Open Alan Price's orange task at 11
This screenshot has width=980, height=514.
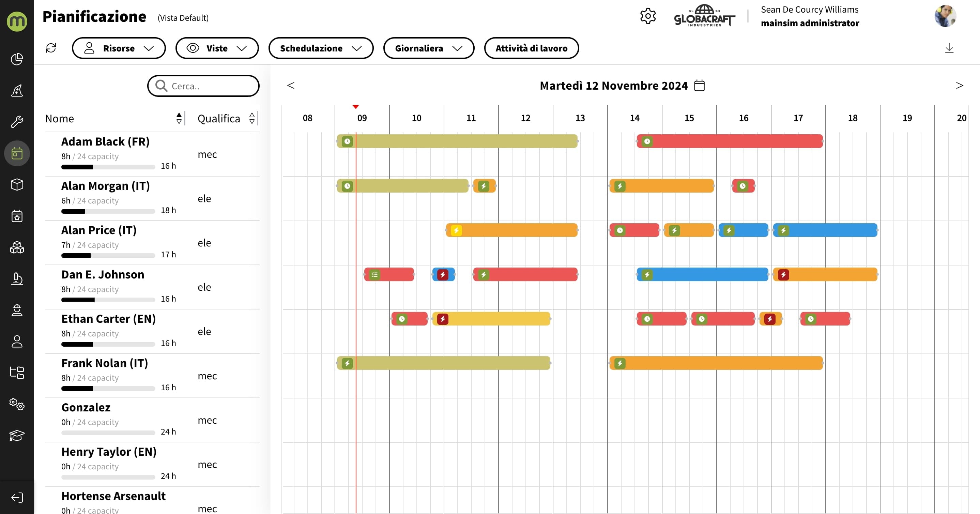coord(512,230)
